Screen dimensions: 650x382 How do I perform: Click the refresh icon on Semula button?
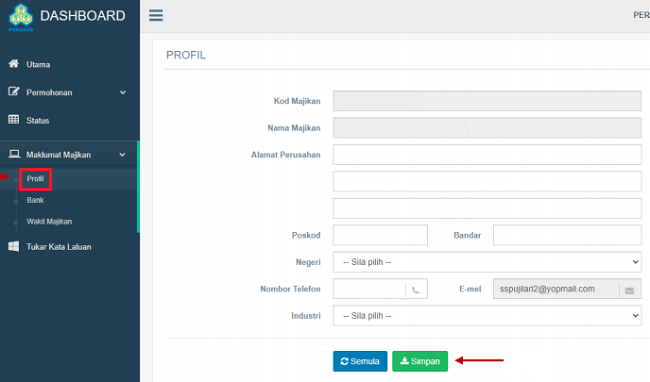pos(344,361)
